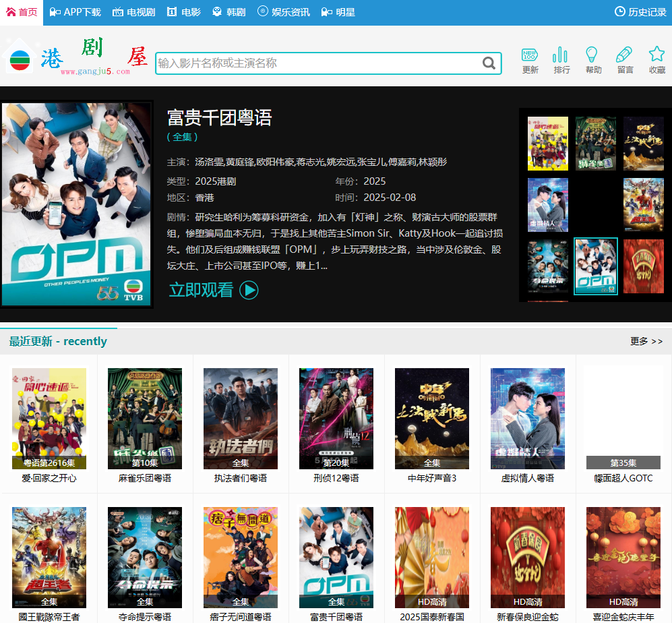Click ( 全集 ) label under featured title
672x623 pixels.
pos(182,137)
